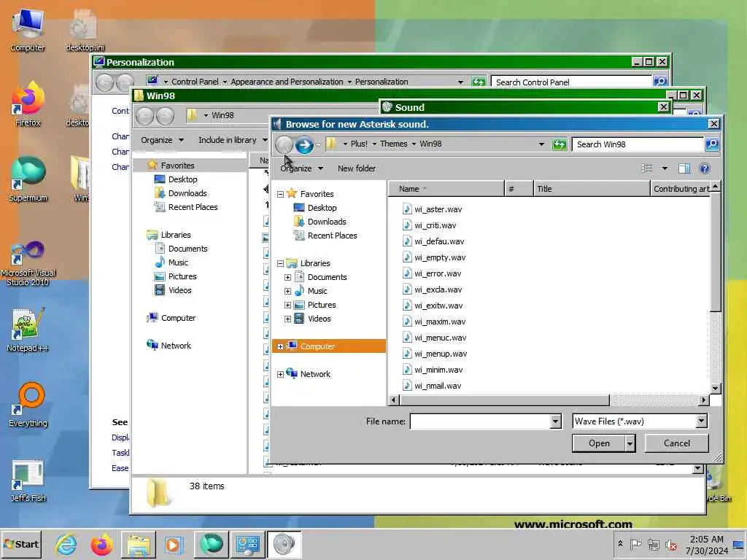Open the Start menu

pyautogui.click(x=21, y=544)
